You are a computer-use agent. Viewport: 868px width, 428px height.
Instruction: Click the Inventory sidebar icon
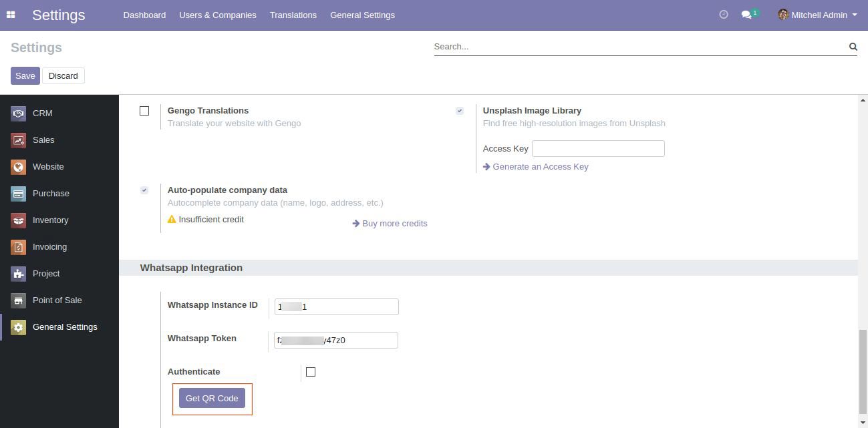point(18,220)
